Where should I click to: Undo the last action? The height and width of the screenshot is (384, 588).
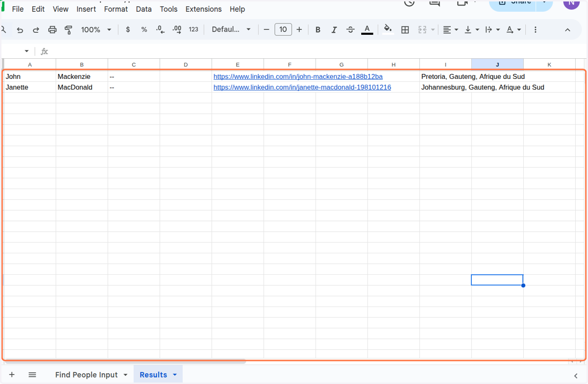[x=20, y=30]
